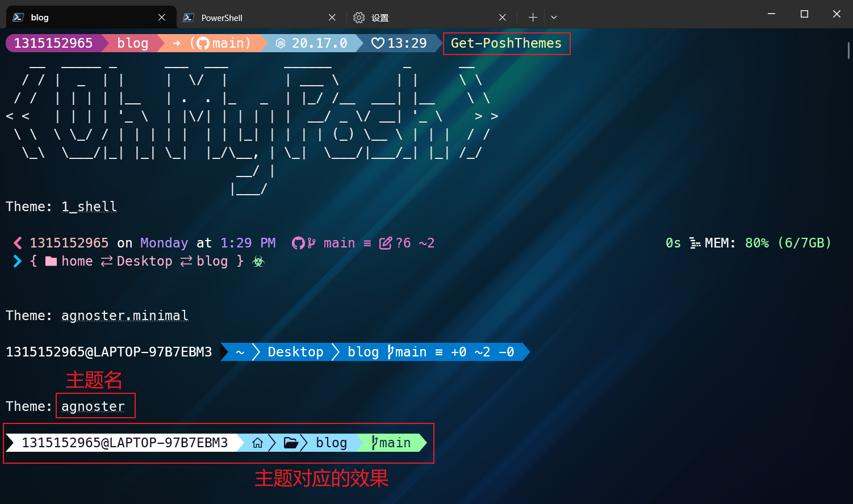Screen dimensions: 853x504
Task: Click the terminal vertical scrollbar thumb
Action: tap(848, 50)
